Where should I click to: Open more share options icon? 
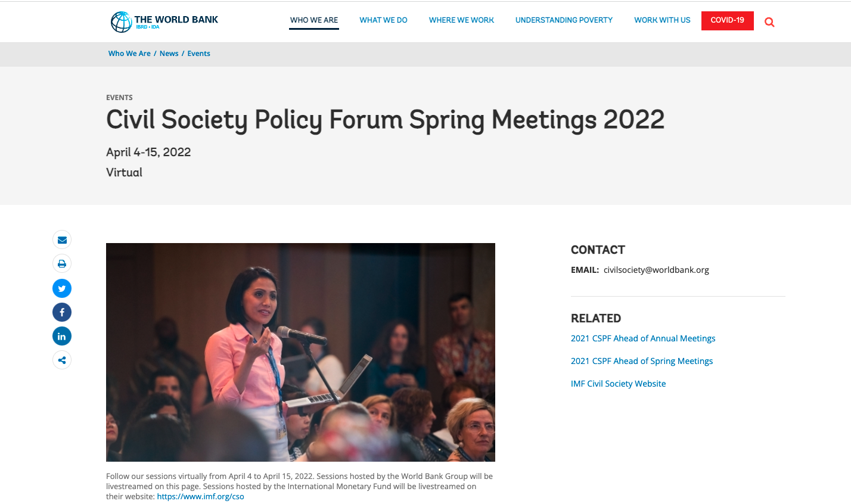(62, 360)
